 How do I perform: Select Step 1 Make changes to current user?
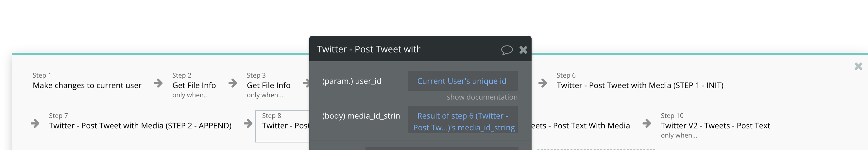tap(87, 85)
